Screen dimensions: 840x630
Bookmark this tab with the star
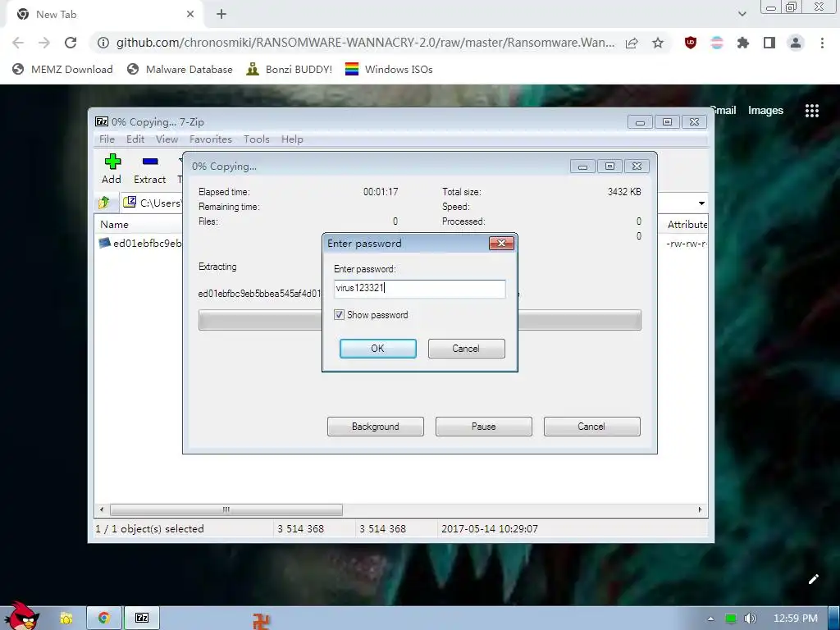pos(658,43)
